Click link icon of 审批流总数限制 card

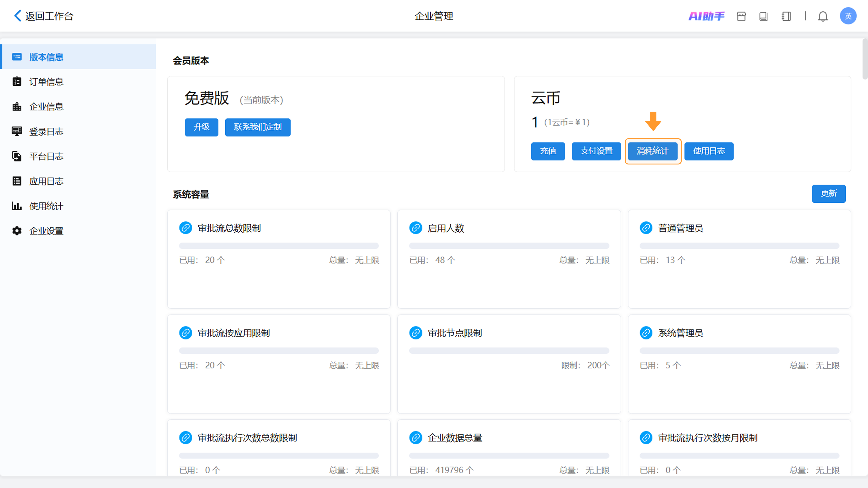(186, 228)
